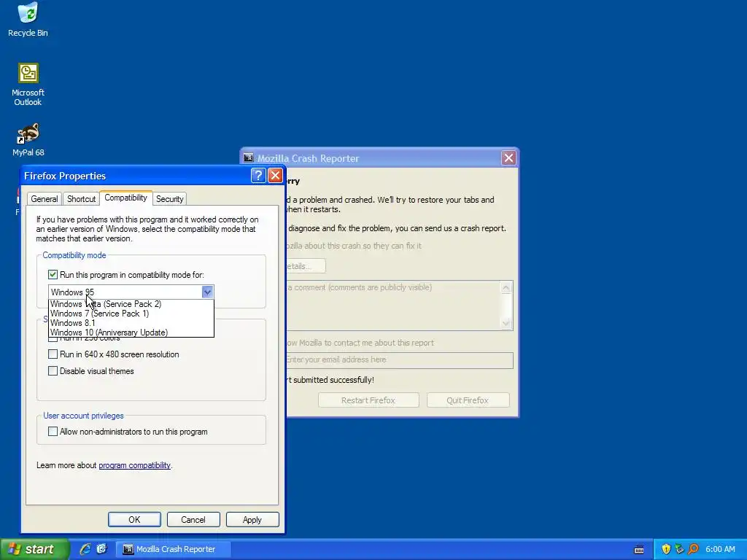Click Cancel in Firefox Properties
This screenshot has width=747, height=560.
point(193,519)
